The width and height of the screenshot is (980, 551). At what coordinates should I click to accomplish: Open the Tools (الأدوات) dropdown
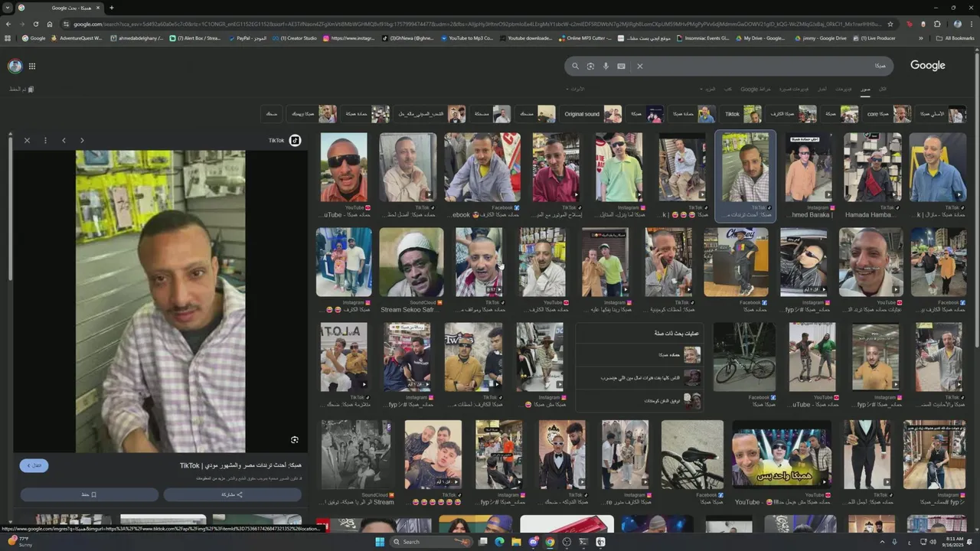576,90
